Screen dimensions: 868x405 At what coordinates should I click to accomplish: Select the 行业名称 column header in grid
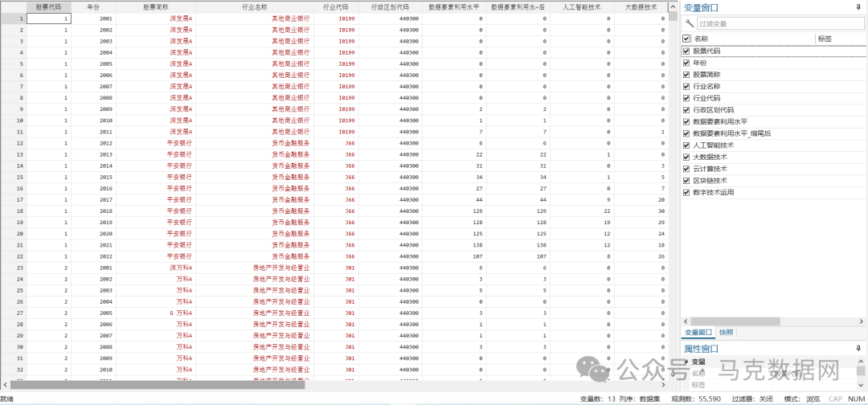pyautogui.click(x=255, y=7)
